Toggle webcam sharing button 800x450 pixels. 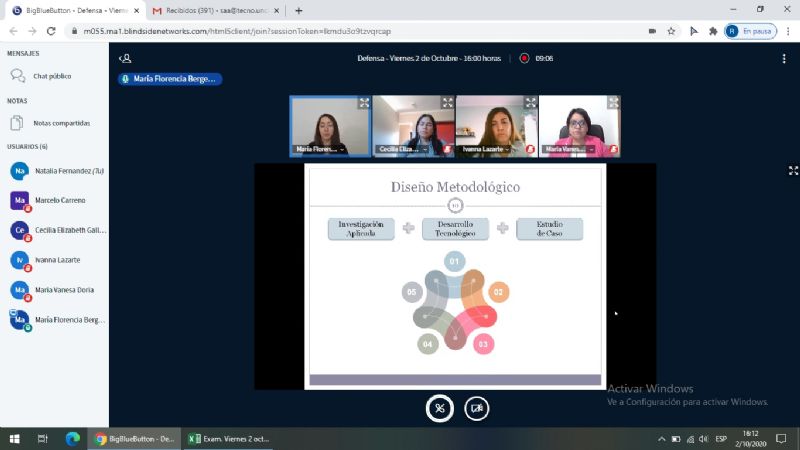[x=477, y=408]
